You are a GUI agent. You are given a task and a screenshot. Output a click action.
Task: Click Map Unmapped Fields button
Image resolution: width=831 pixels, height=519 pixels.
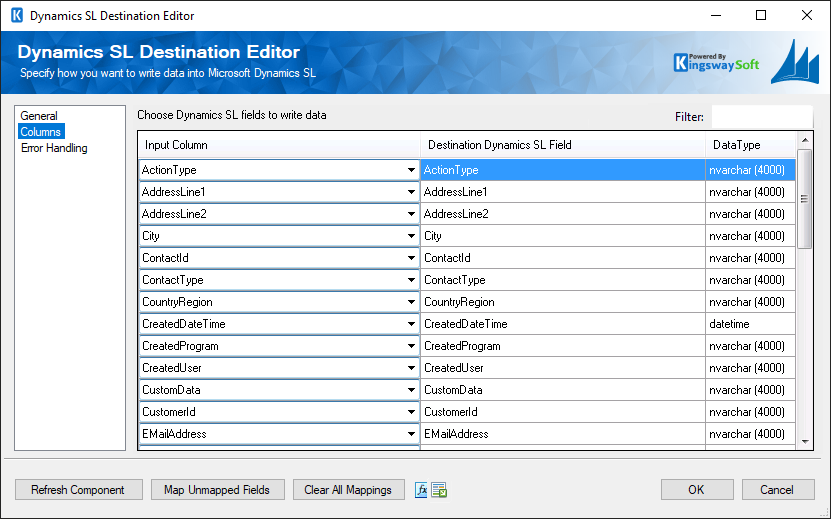217,490
